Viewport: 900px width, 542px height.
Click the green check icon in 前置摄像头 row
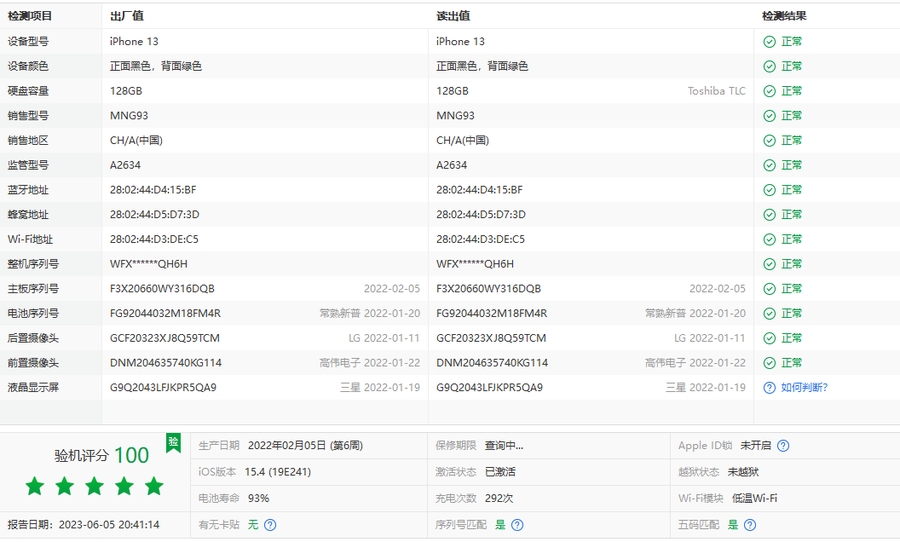tap(769, 363)
